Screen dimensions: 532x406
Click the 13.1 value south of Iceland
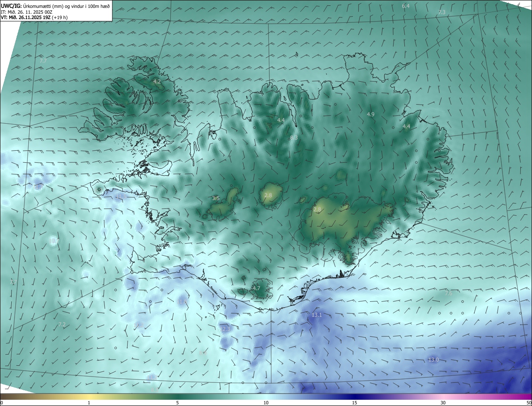coord(317,315)
